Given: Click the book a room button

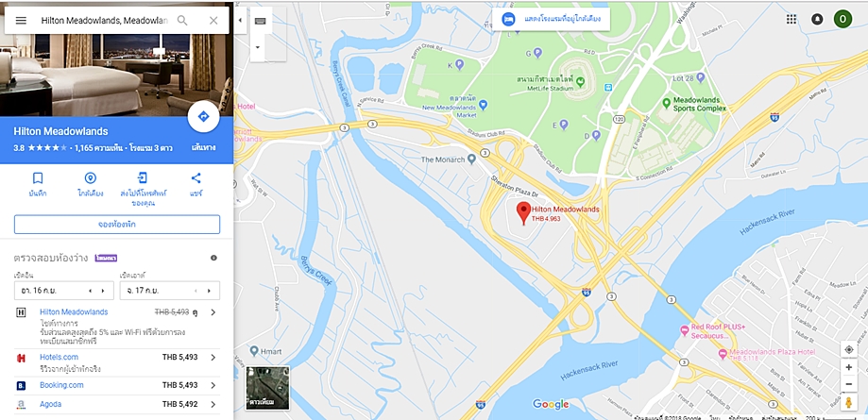Looking at the screenshot, I should tap(117, 224).
